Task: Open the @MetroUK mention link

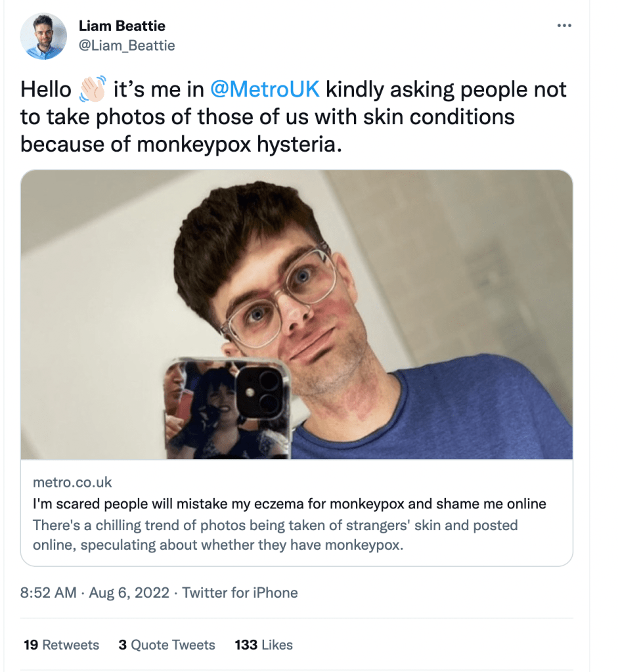Action: 265,90
